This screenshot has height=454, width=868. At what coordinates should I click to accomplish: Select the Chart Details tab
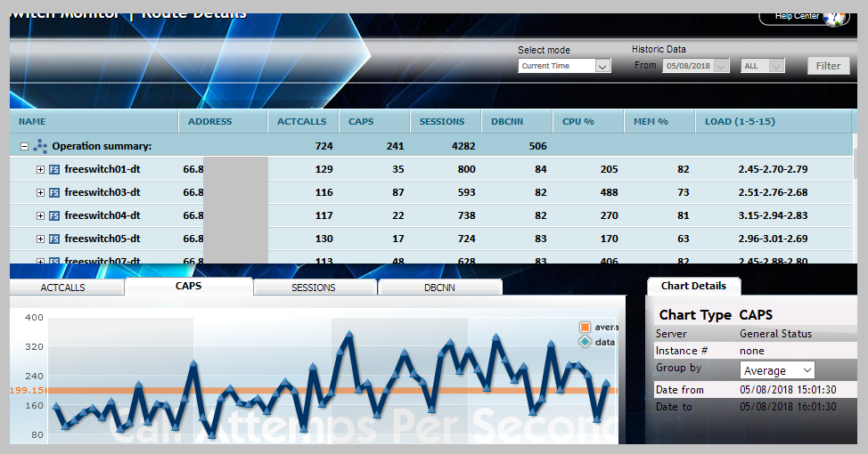693,286
